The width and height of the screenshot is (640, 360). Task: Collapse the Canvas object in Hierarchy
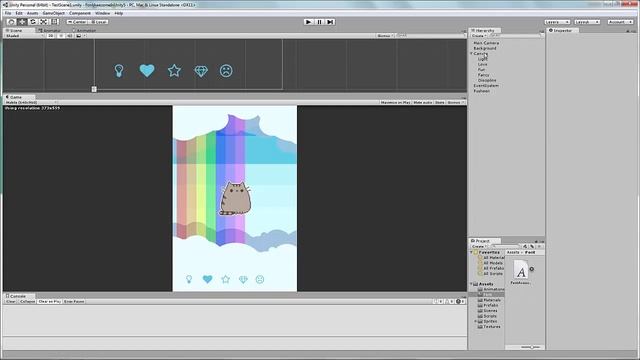click(471, 53)
